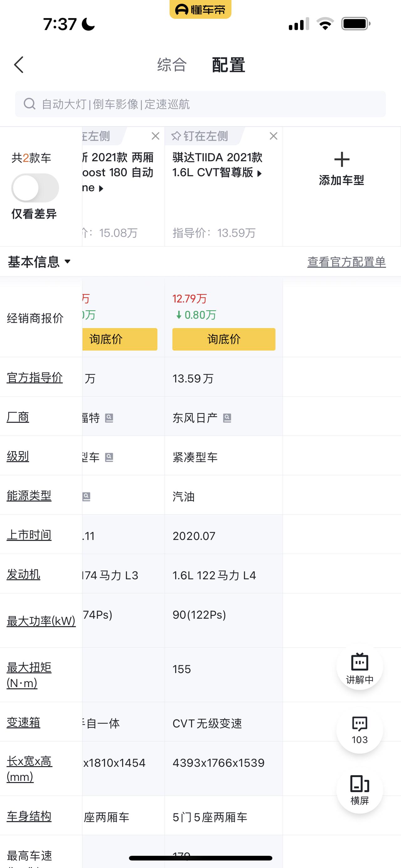Switch to the 综合 tab
401x868 pixels.
pyautogui.click(x=172, y=65)
